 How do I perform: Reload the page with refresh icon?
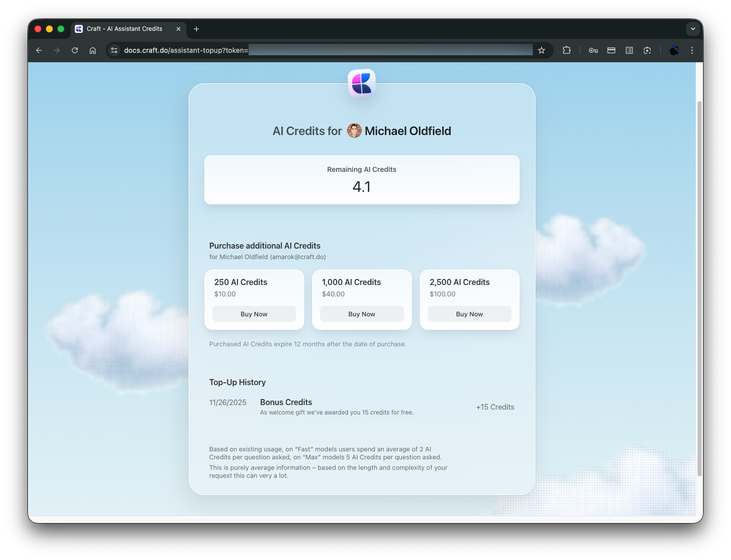75,50
